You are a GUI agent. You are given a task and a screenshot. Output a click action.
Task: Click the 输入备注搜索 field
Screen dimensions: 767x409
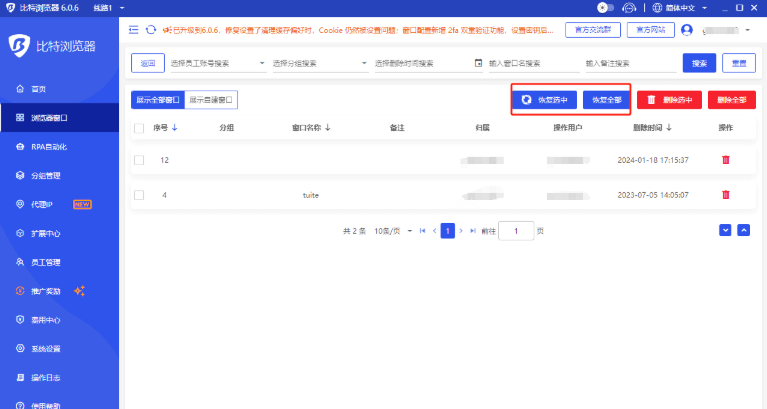tap(631, 63)
